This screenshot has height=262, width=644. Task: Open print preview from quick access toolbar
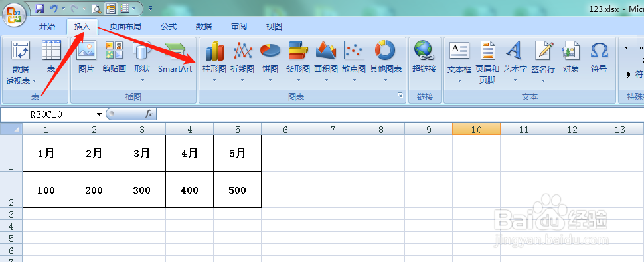click(x=96, y=8)
